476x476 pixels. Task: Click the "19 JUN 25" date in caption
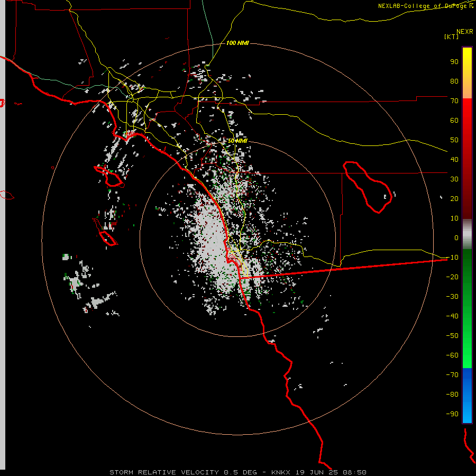click(317, 472)
